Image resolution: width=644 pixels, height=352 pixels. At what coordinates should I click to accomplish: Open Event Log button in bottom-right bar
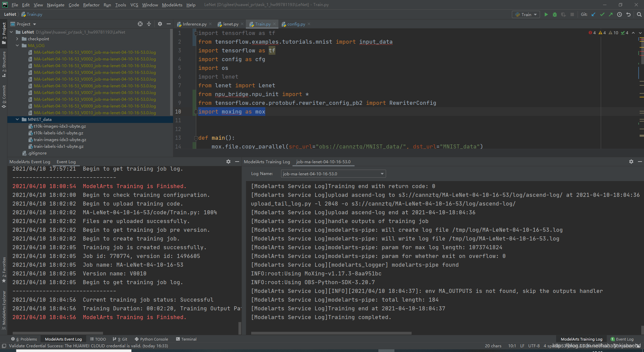click(x=622, y=339)
